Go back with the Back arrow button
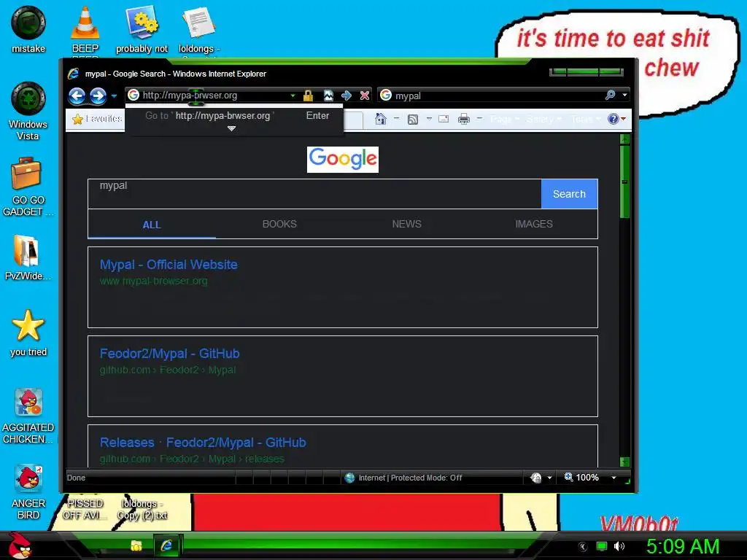 [x=77, y=96]
